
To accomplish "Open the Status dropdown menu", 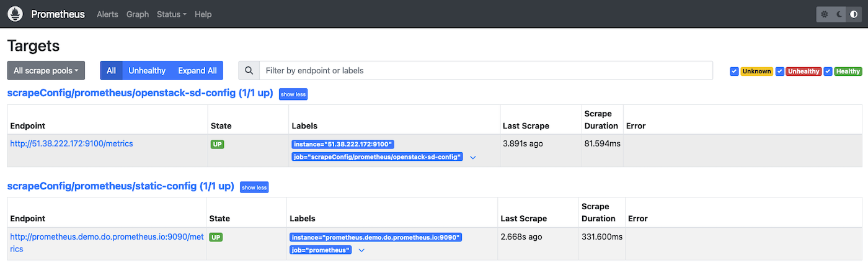I will pyautogui.click(x=171, y=14).
